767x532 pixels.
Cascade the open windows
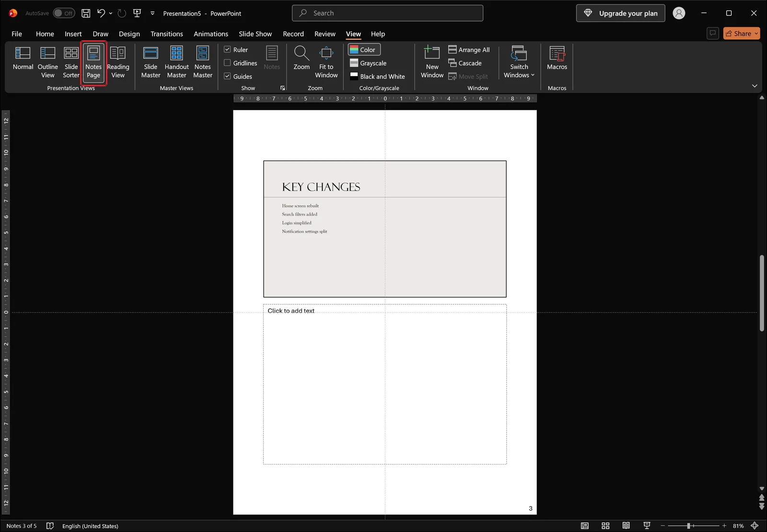(465, 63)
